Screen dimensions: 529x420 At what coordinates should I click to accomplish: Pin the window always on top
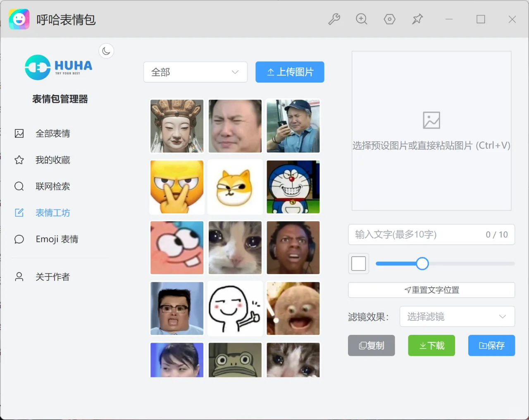417,19
